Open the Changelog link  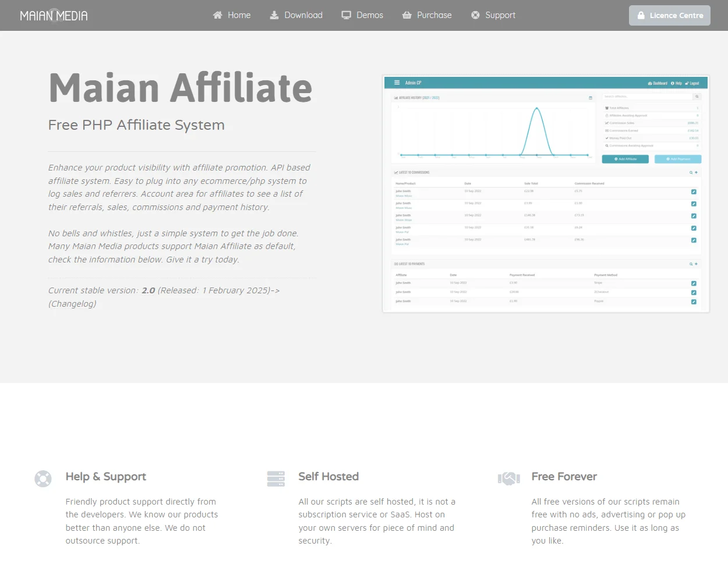click(x=72, y=304)
